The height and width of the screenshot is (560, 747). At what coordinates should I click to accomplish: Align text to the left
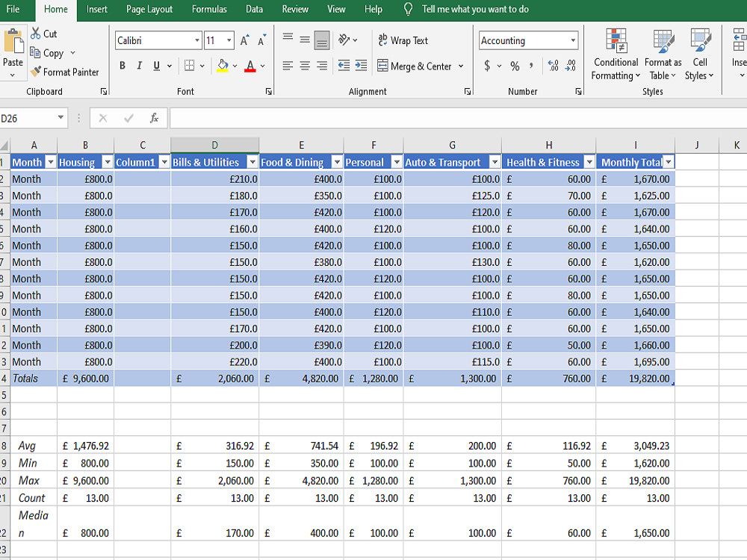[288, 66]
